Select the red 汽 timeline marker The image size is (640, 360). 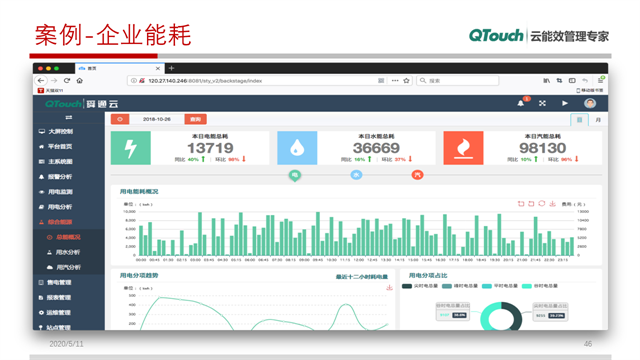[417, 175]
